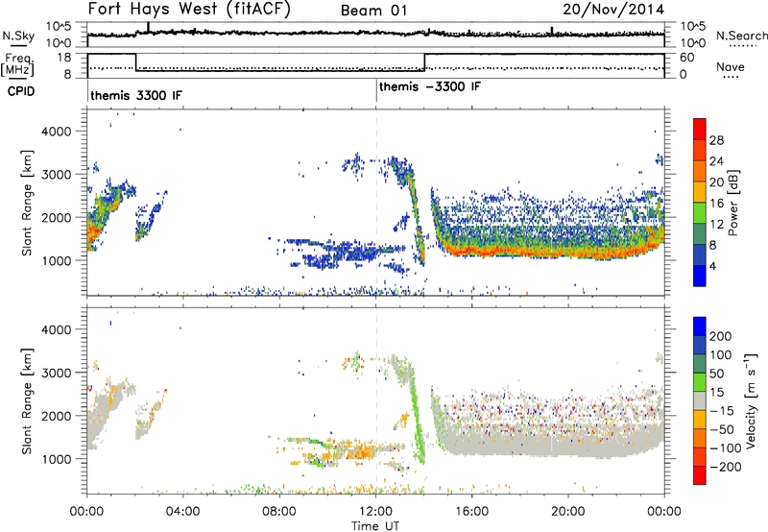The image size is (768, 532).
Task: Click the 'N.Search' legend label
Action: point(741,36)
